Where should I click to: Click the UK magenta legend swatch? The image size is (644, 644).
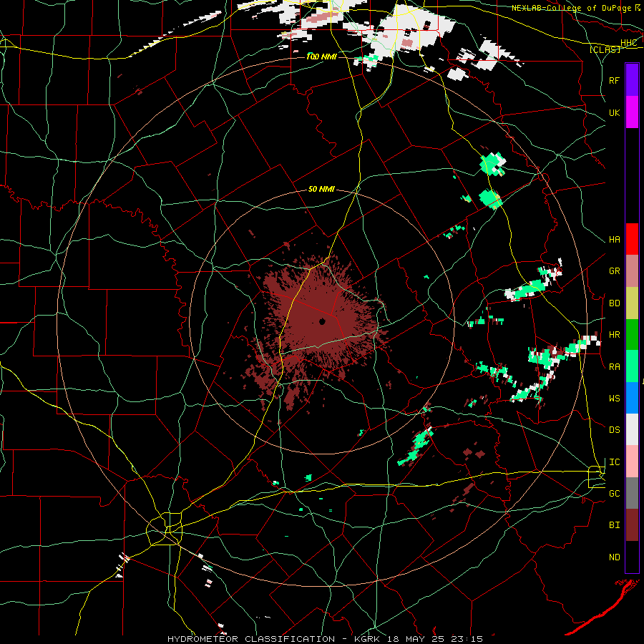(632, 112)
